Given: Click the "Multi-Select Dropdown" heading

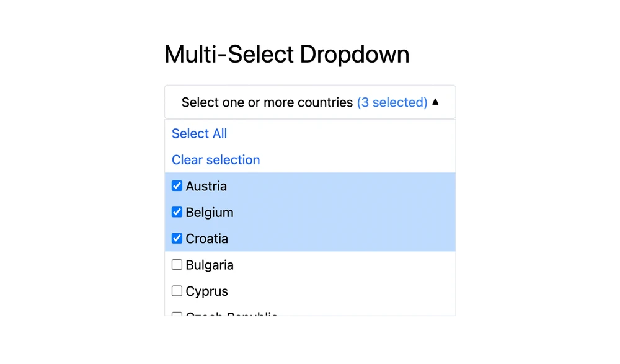Looking at the screenshot, I should [x=286, y=55].
